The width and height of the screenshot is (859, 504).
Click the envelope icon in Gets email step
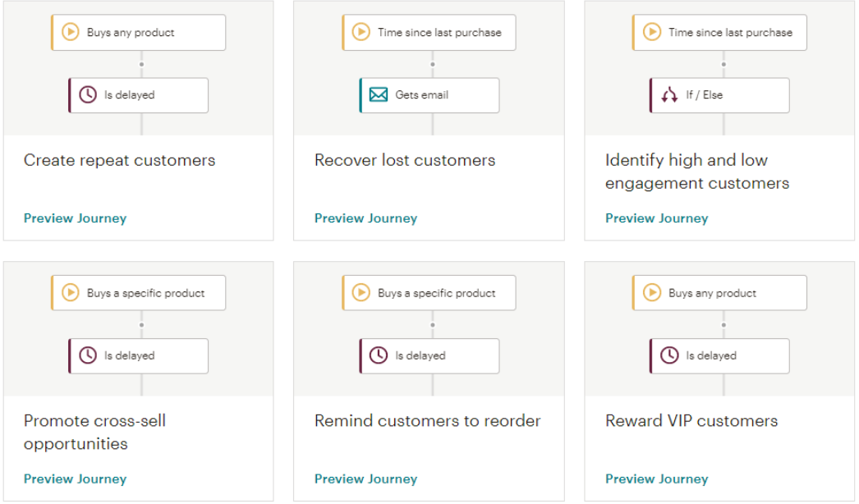378,95
